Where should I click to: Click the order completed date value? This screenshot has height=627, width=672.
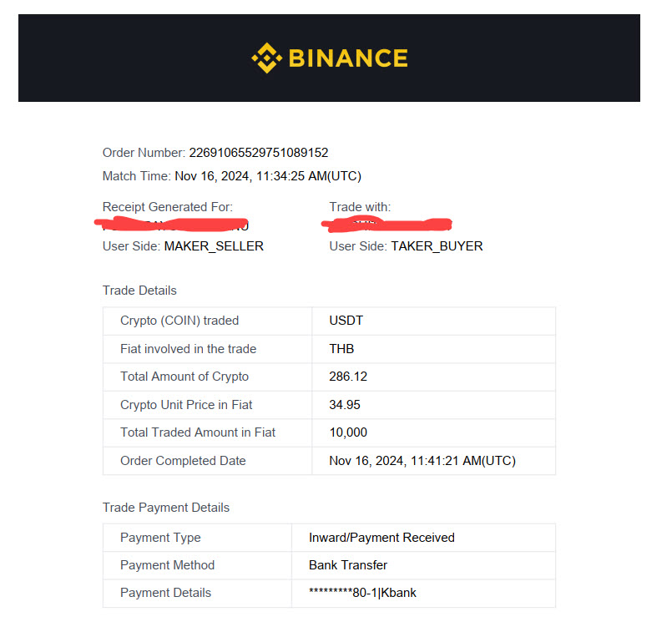[x=422, y=461]
